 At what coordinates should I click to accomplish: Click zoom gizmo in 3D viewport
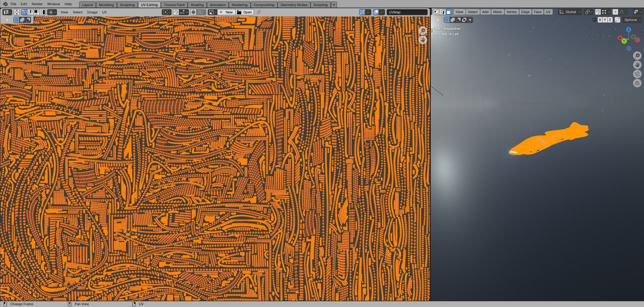tap(637, 55)
